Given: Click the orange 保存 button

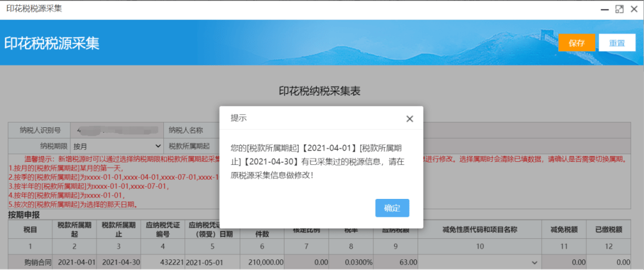Looking at the screenshot, I should click(577, 43).
